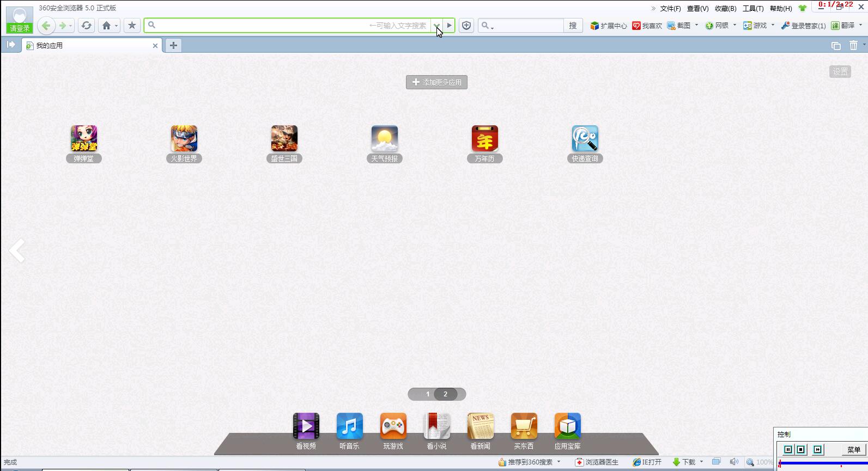Click the home page icon

point(106,26)
